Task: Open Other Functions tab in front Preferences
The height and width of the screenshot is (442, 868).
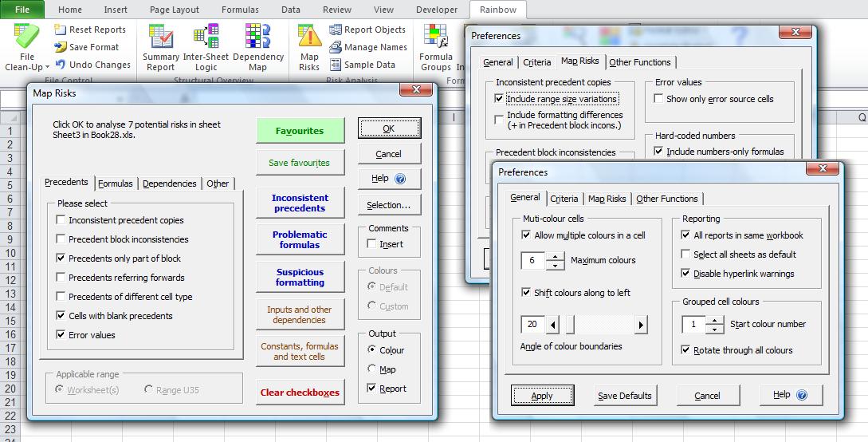Action: tap(667, 199)
